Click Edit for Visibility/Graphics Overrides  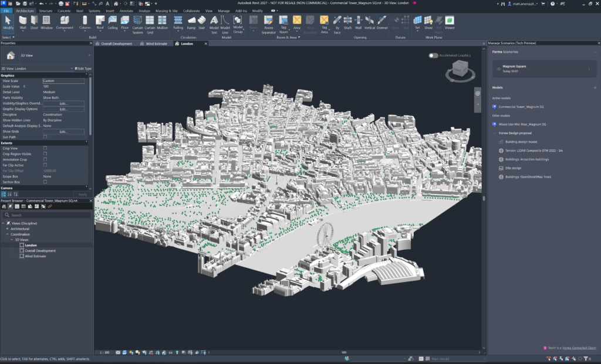coord(63,103)
